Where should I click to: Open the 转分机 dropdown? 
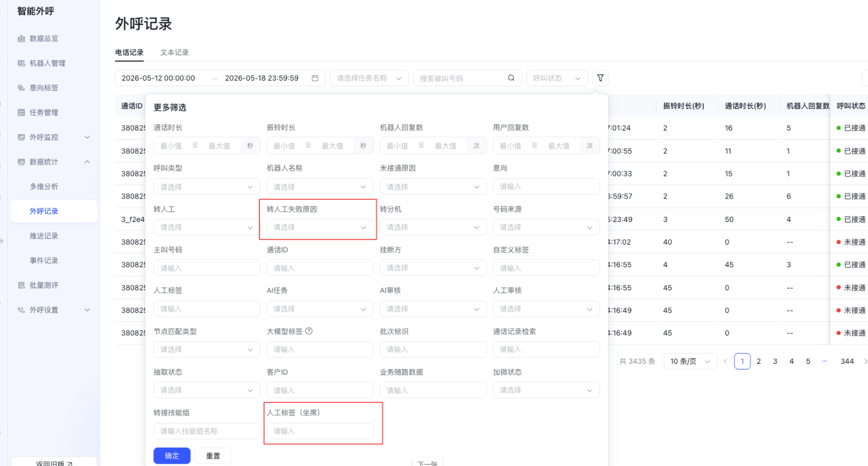[433, 227]
